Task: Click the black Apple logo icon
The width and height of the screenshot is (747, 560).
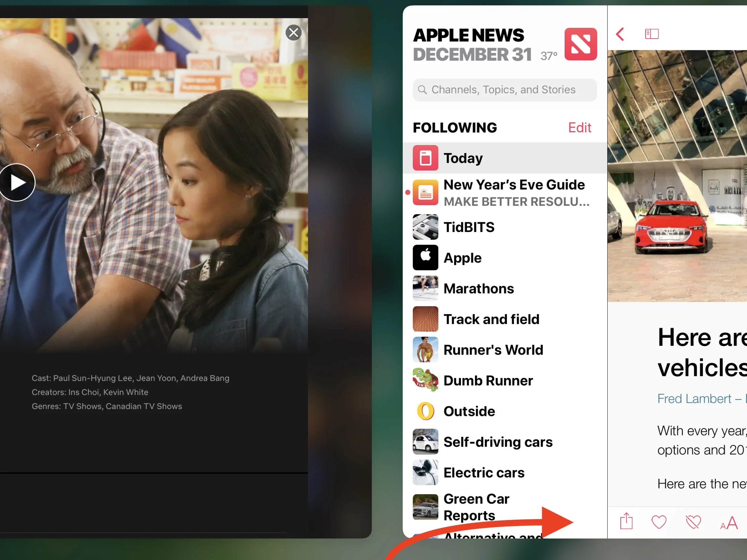Action: coord(426,258)
